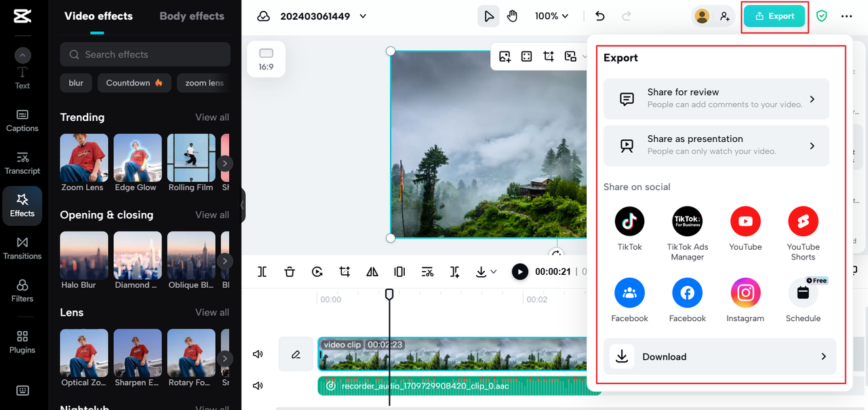Screen dimensions: 868x410
Task: Click the replace image icon on canvas toolbar
Action: click(505, 57)
